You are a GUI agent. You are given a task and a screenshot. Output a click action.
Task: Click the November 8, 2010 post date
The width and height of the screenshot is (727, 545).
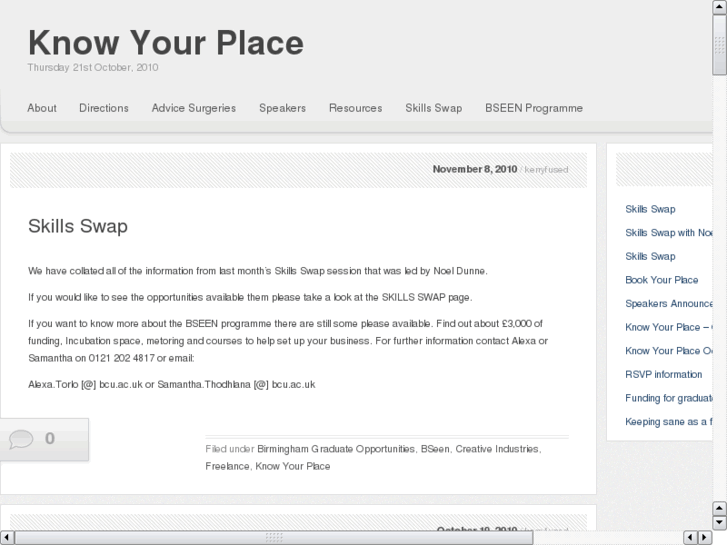click(x=475, y=169)
